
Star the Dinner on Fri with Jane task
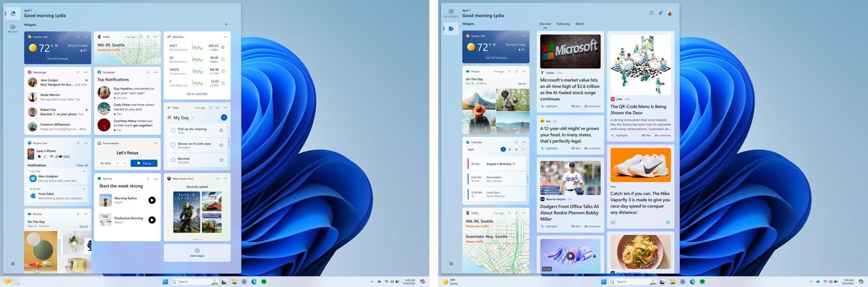coord(221,145)
